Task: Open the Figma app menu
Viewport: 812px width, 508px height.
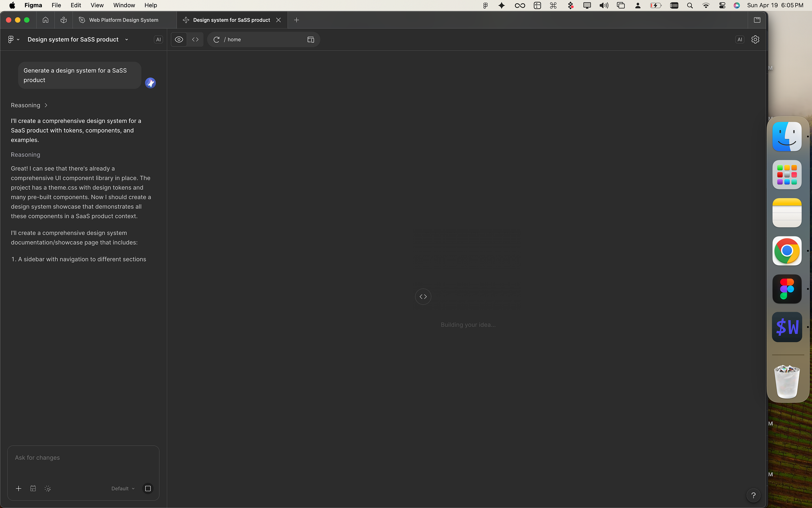Action: 33,5
